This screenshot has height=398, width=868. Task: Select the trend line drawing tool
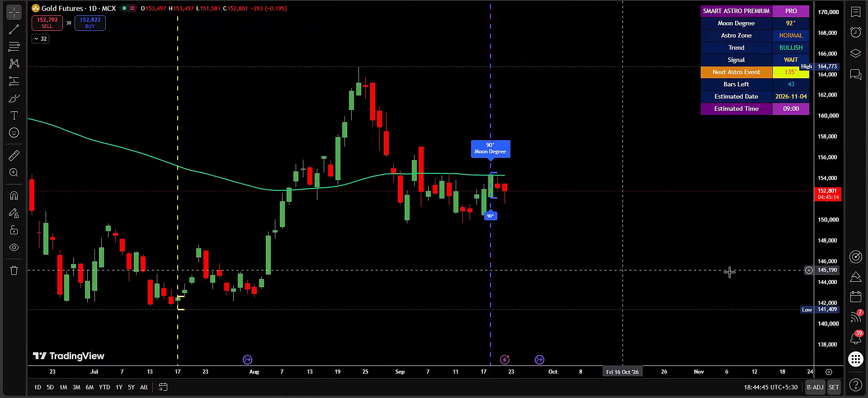pyautogui.click(x=14, y=30)
